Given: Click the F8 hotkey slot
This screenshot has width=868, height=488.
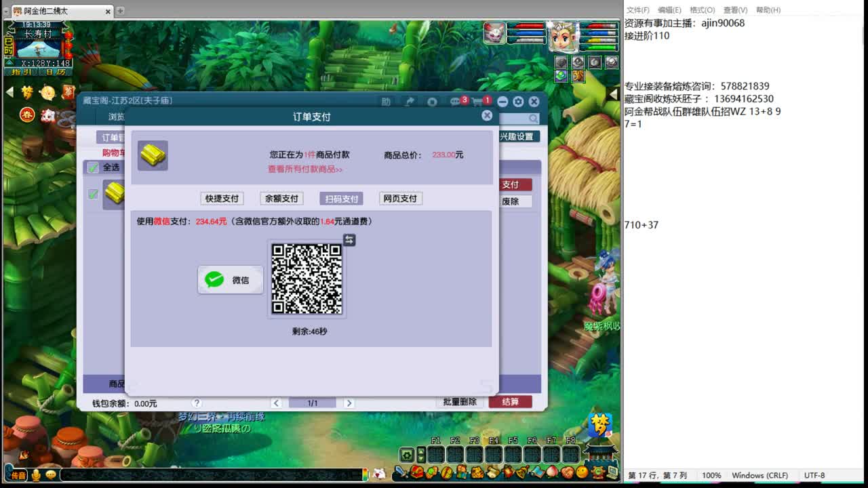Looking at the screenshot, I should tap(571, 454).
